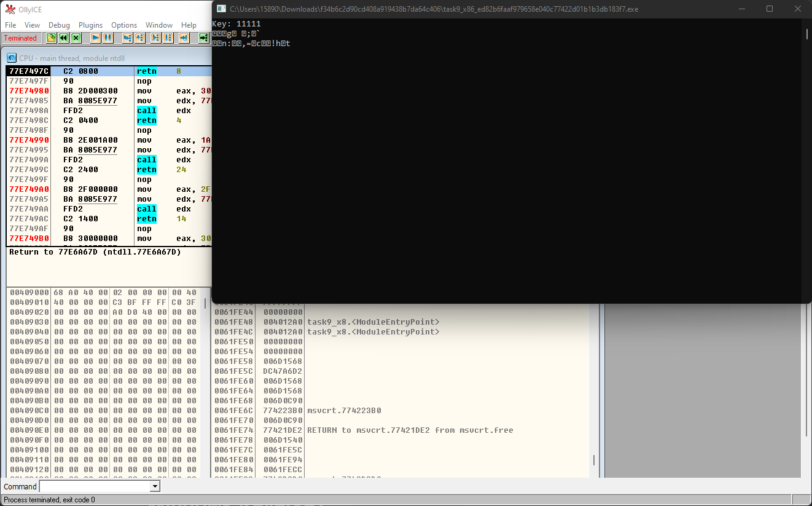The width and height of the screenshot is (812, 506).
Task: Select stack row 0061FE48 ModuleEntryPoint
Action: coord(400,322)
